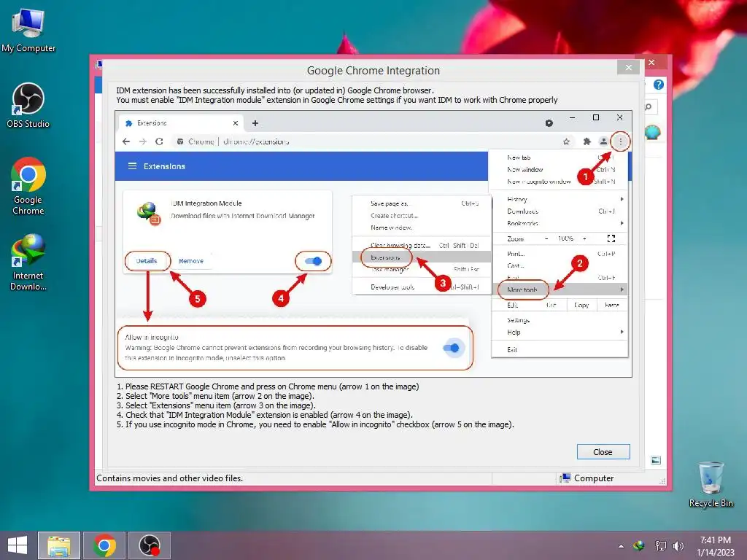The width and height of the screenshot is (747, 560).
Task: Click small picture thumbnail icon above status bar
Action: [656, 460]
